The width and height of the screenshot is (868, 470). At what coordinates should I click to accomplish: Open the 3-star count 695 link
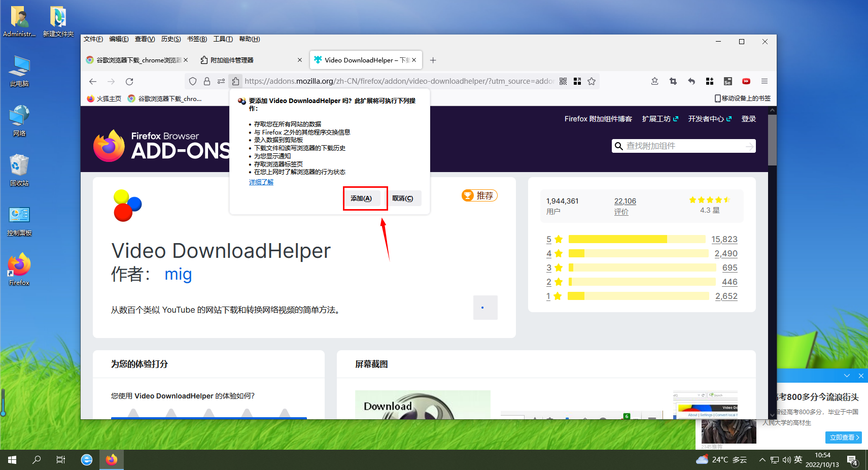pos(730,267)
